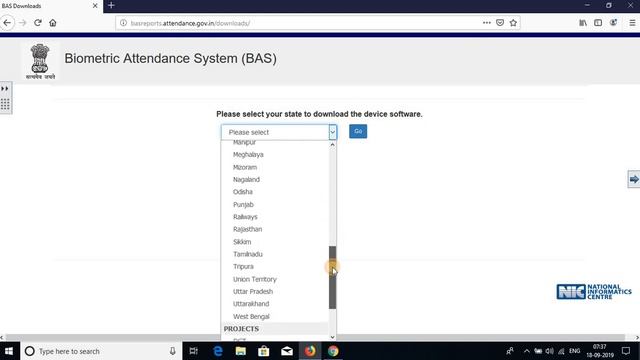
Task: Select Punjab from the state list
Action: (243, 204)
